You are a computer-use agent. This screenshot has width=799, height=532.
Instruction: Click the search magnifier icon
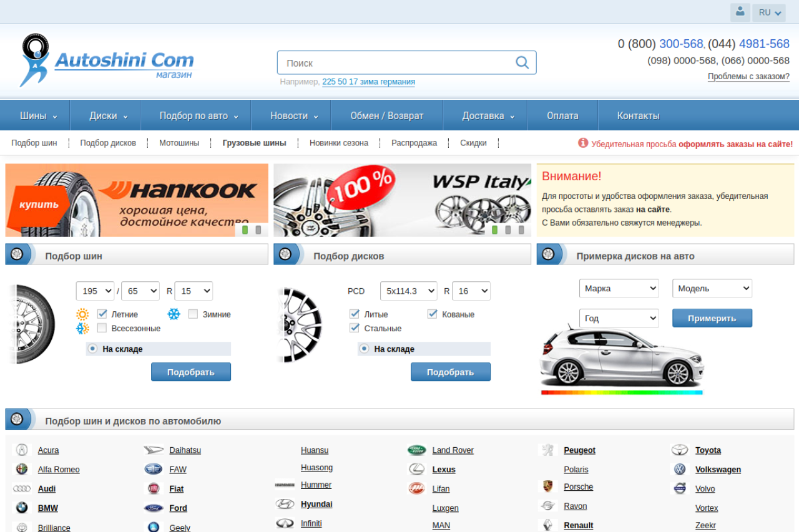point(522,62)
